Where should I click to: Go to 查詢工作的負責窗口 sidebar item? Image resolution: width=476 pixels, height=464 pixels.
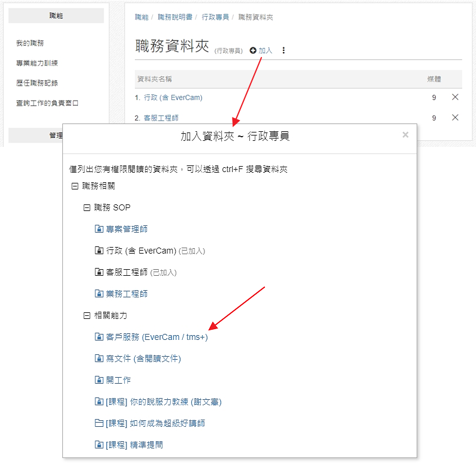[47, 103]
